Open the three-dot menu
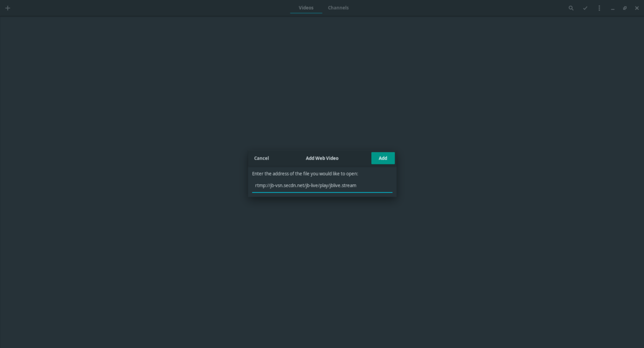Screen dimensions: 644x348 pyautogui.click(x=599, y=8)
